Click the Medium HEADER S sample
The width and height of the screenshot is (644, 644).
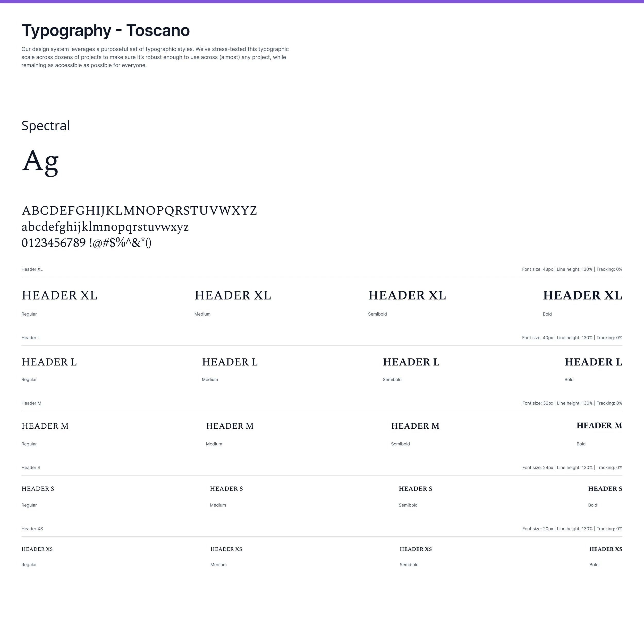click(226, 489)
